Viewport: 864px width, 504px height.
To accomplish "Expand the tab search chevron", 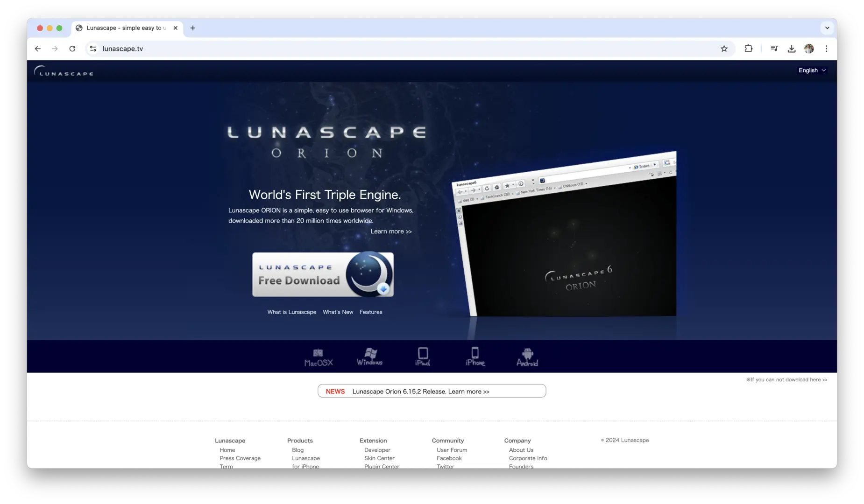I will (x=827, y=28).
